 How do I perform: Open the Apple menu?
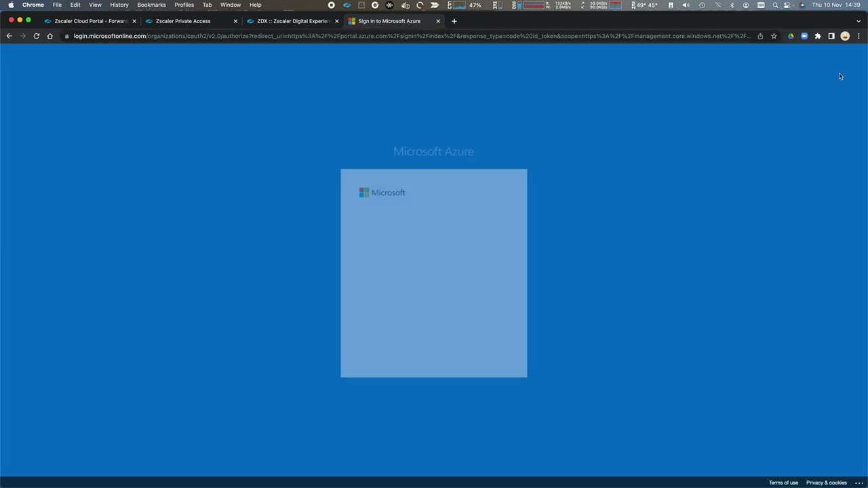click(x=11, y=5)
